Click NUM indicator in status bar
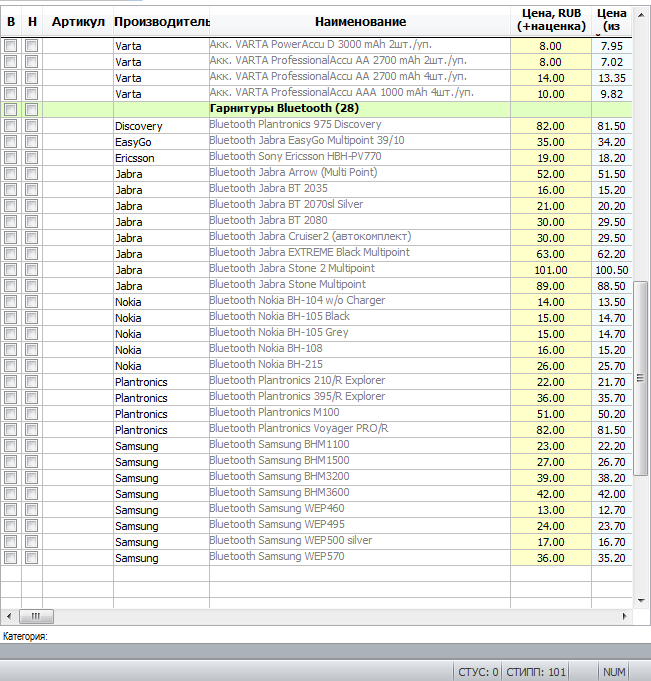The width and height of the screenshot is (651, 681). coord(614,672)
